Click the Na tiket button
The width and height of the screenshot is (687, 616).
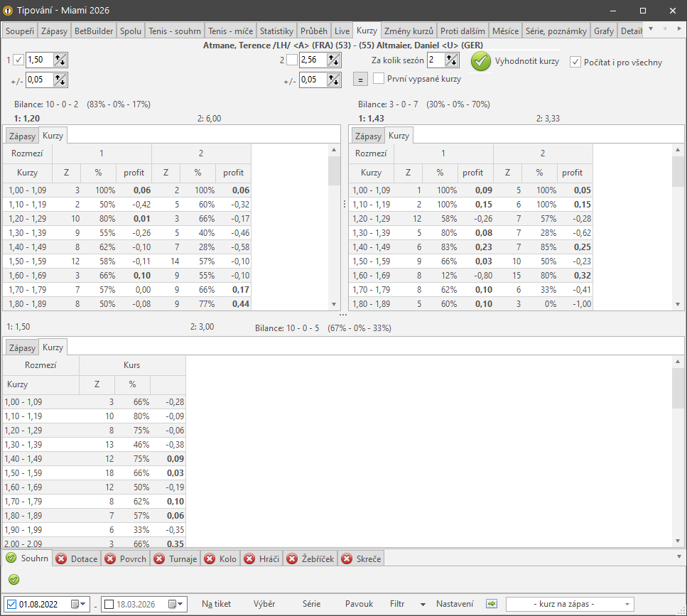[216, 604]
